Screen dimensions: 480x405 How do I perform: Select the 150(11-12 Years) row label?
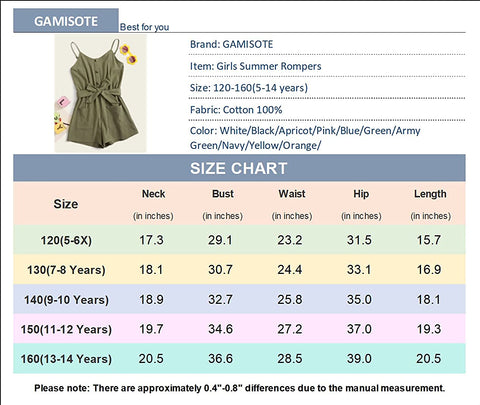[66, 329]
